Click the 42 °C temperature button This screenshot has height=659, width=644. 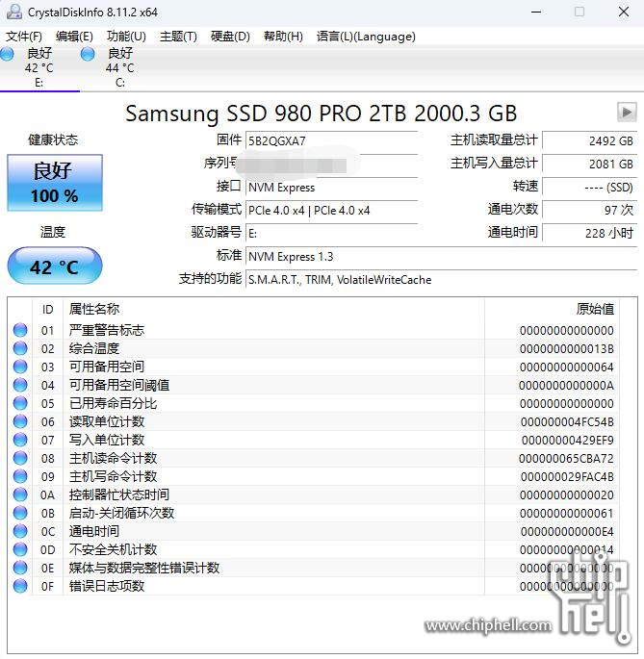[55, 266]
